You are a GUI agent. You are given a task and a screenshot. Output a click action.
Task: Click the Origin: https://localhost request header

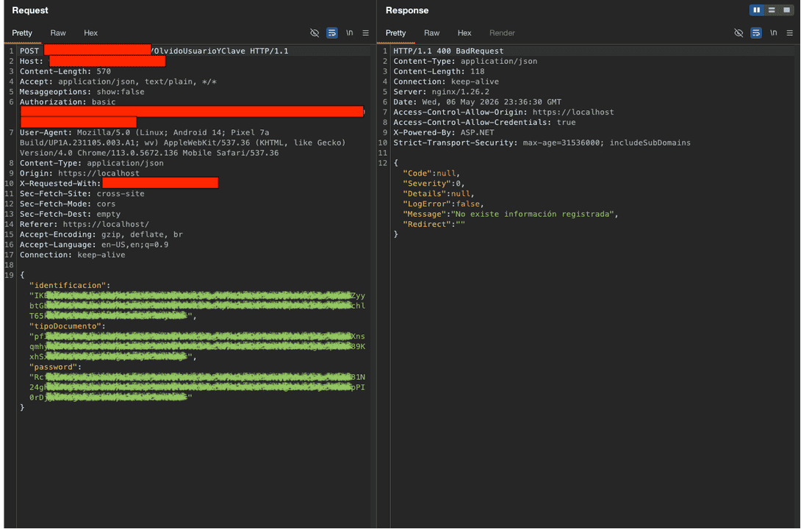(79, 173)
